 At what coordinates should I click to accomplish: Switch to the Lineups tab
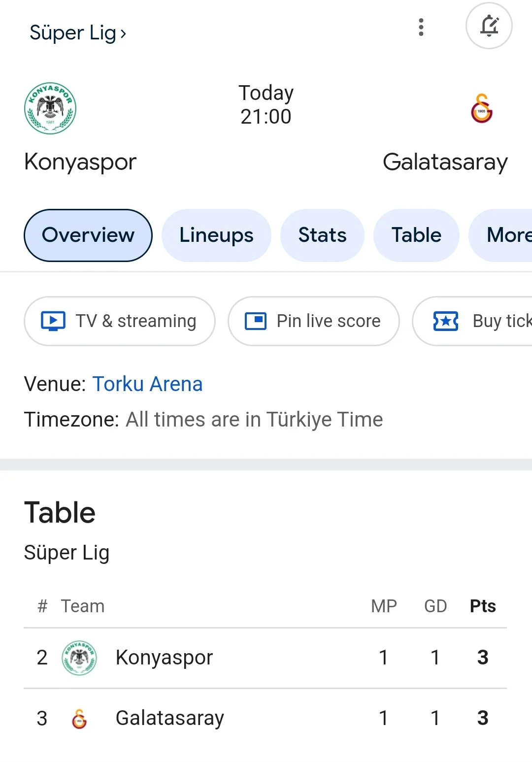click(x=216, y=235)
